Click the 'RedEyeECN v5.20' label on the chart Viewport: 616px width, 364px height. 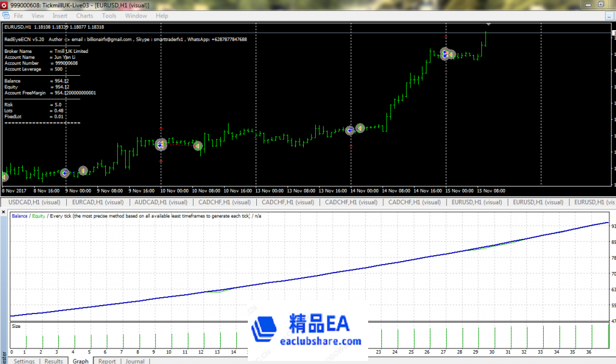coord(24,39)
